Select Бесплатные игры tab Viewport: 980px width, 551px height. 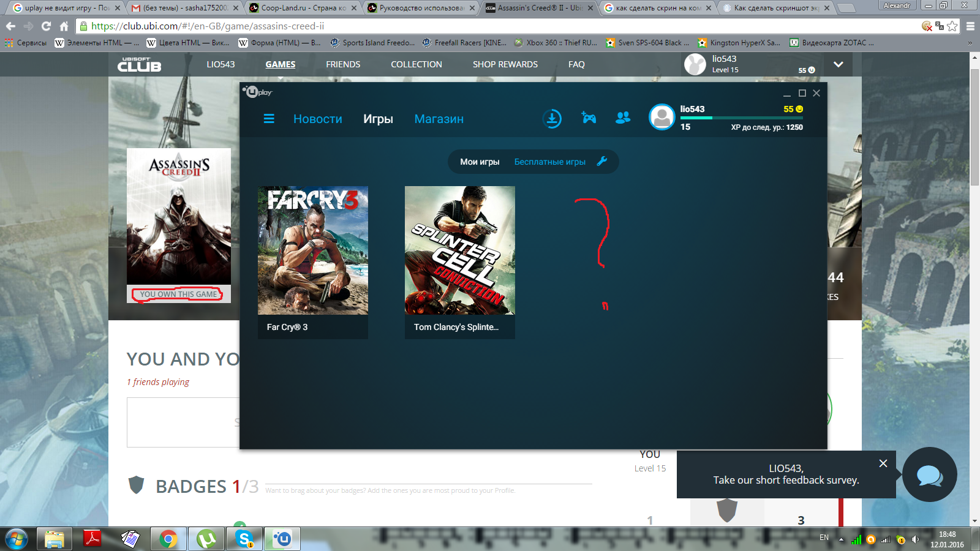pos(549,162)
